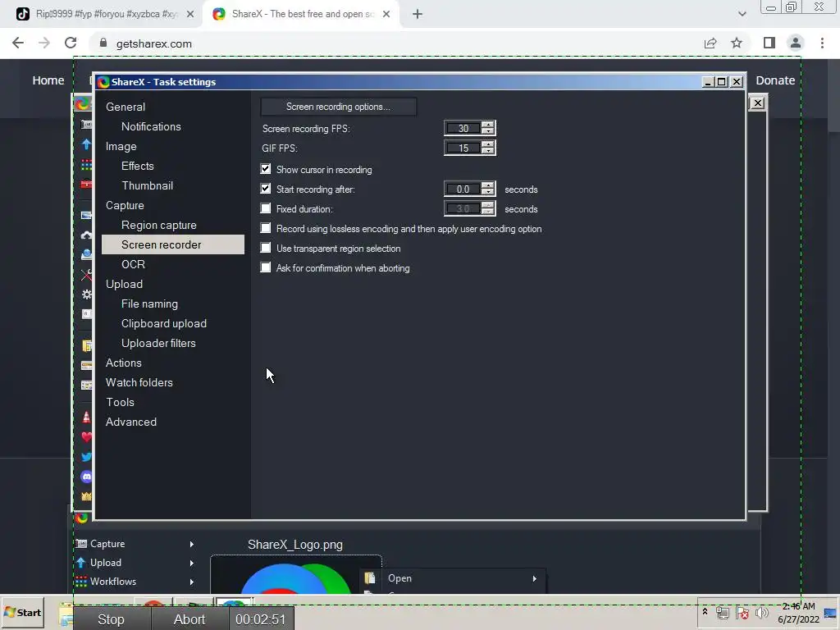Go back in the browser
The image size is (840, 630).
click(18, 43)
